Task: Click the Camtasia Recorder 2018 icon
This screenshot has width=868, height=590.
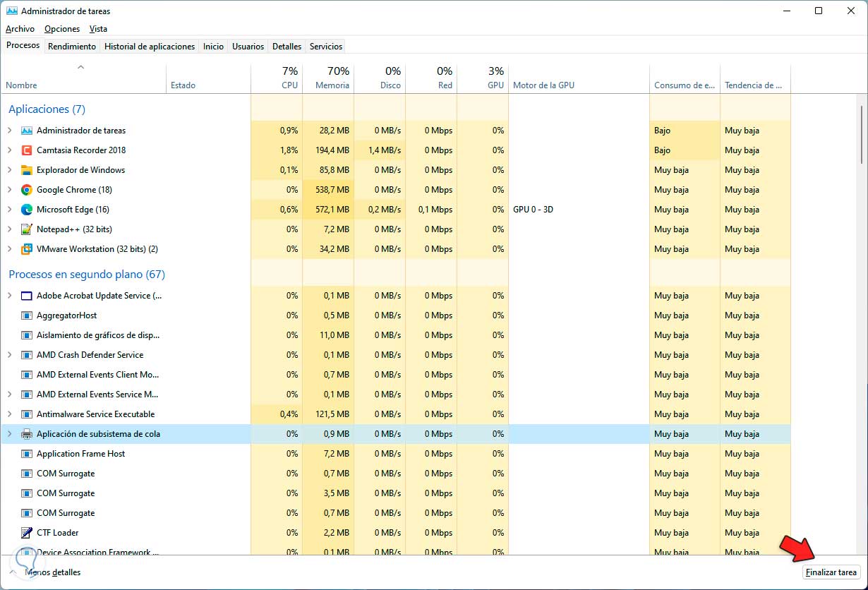Action: (27, 150)
